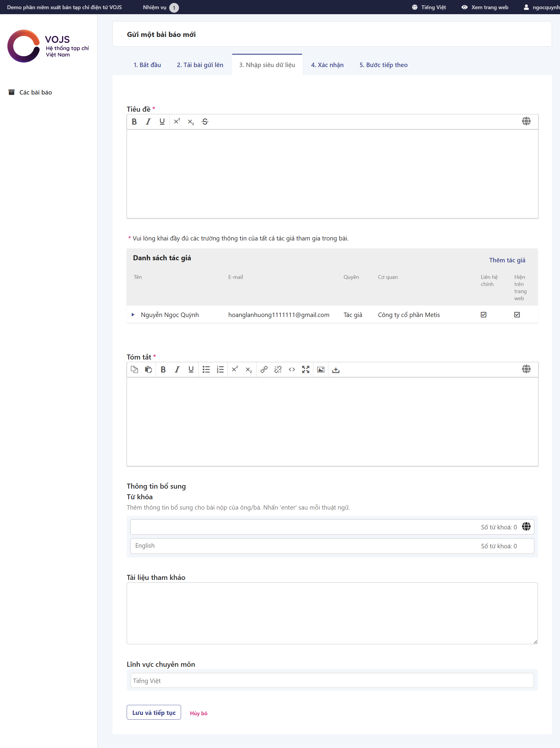Click the numbered list icon
The height and width of the screenshot is (748, 560).
(x=220, y=370)
